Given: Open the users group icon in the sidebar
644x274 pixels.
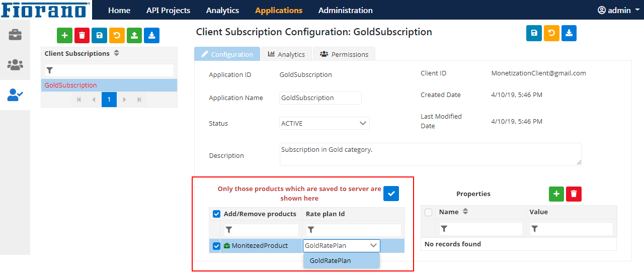Looking at the screenshot, I should coord(15,65).
